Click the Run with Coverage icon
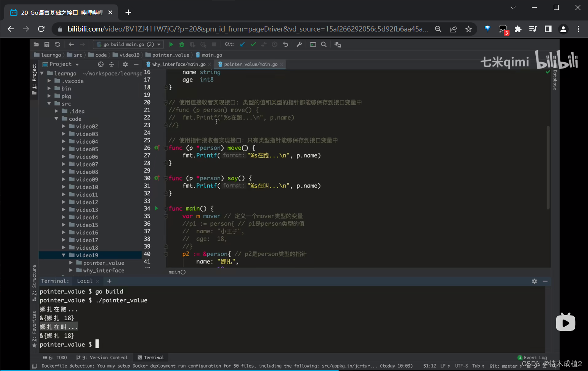Screen dimensions: 588x371 [x=193, y=44]
